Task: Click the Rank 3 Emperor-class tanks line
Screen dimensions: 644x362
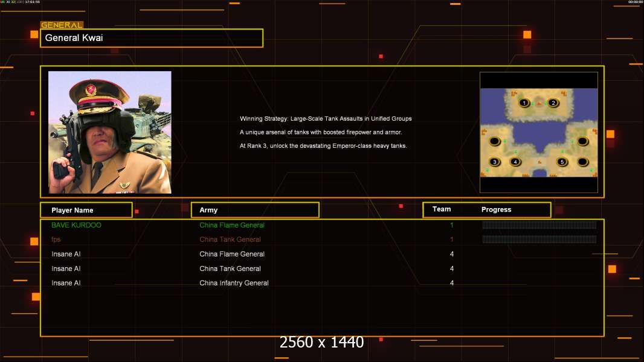Action: (x=323, y=145)
